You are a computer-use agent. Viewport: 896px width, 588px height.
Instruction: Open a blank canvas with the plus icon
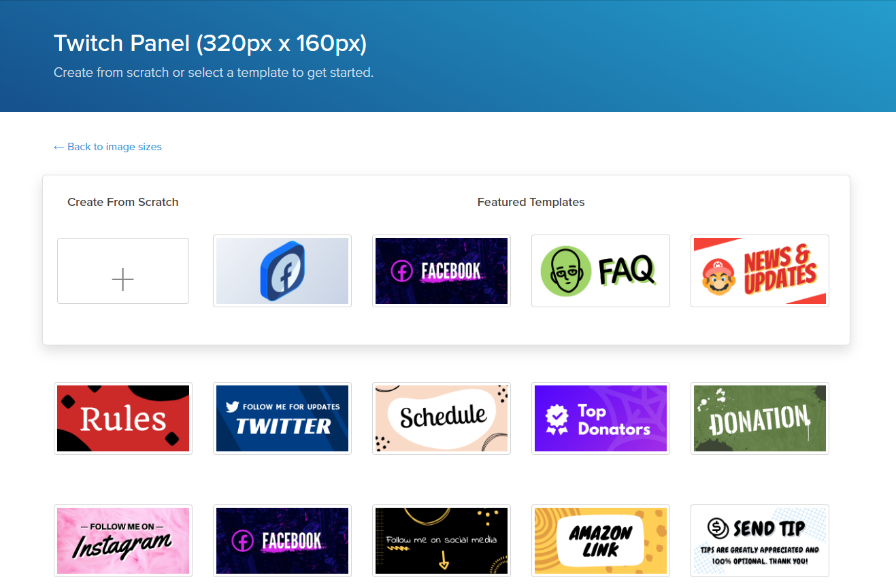(x=122, y=271)
